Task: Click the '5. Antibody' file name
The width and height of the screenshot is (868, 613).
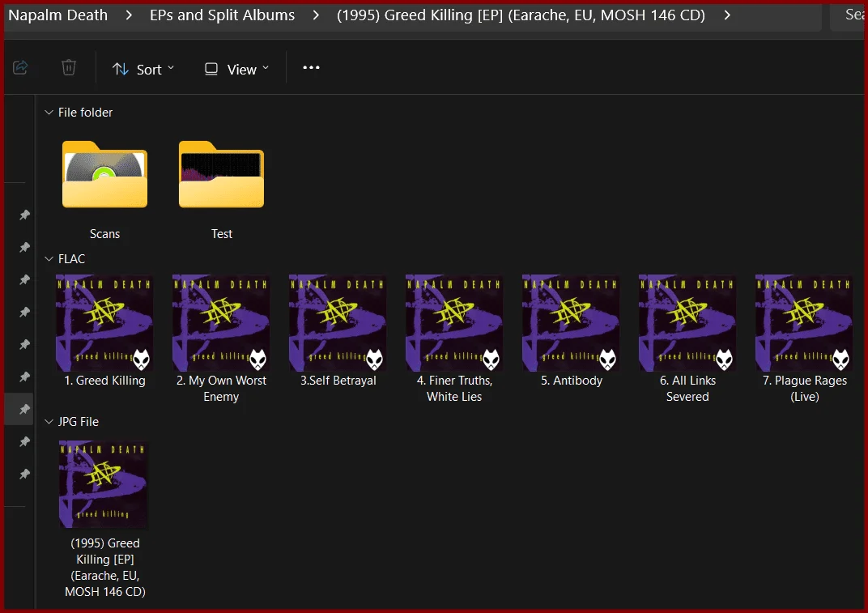Action: pyautogui.click(x=572, y=381)
